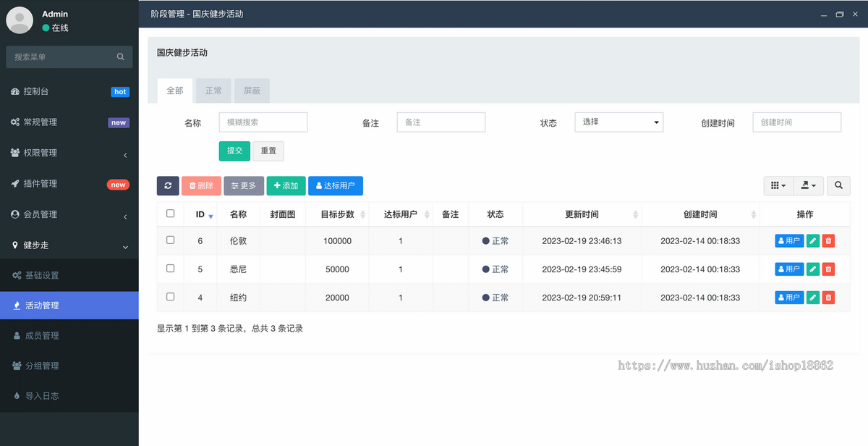Open the table search icon on the right
This screenshot has width=868, height=446.
click(838, 185)
